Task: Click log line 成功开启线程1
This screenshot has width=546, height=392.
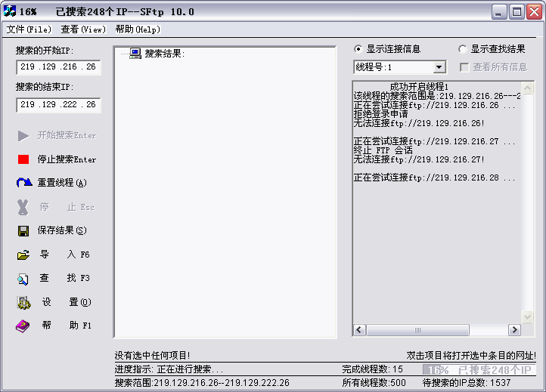Action: click(419, 87)
